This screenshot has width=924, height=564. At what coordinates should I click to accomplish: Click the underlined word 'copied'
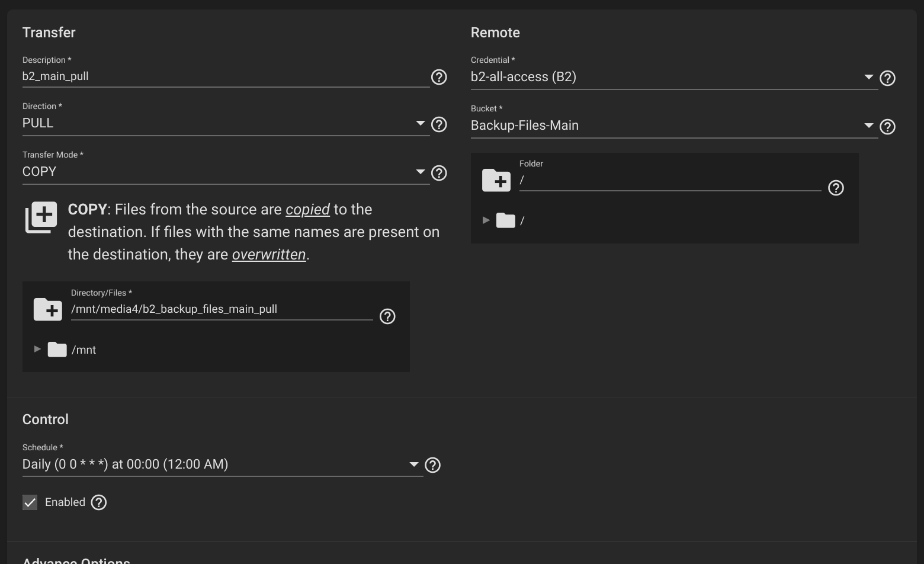(x=307, y=210)
